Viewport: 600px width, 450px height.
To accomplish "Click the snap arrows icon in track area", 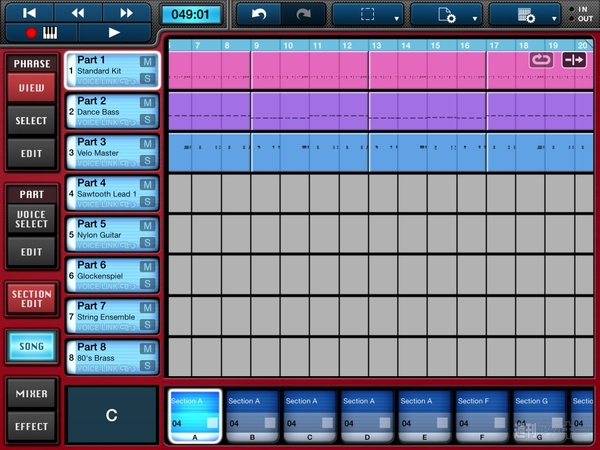I will click(574, 60).
